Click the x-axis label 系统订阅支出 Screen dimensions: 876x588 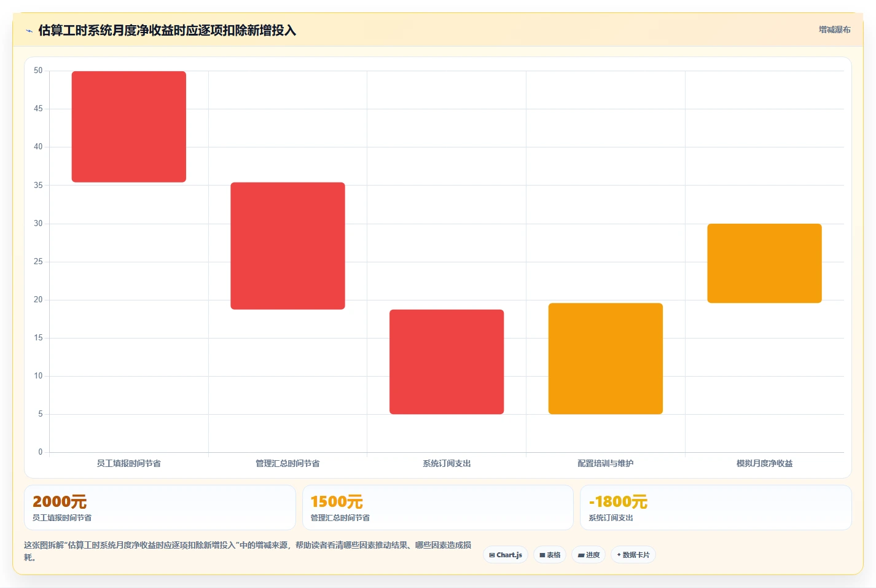(x=447, y=463)
